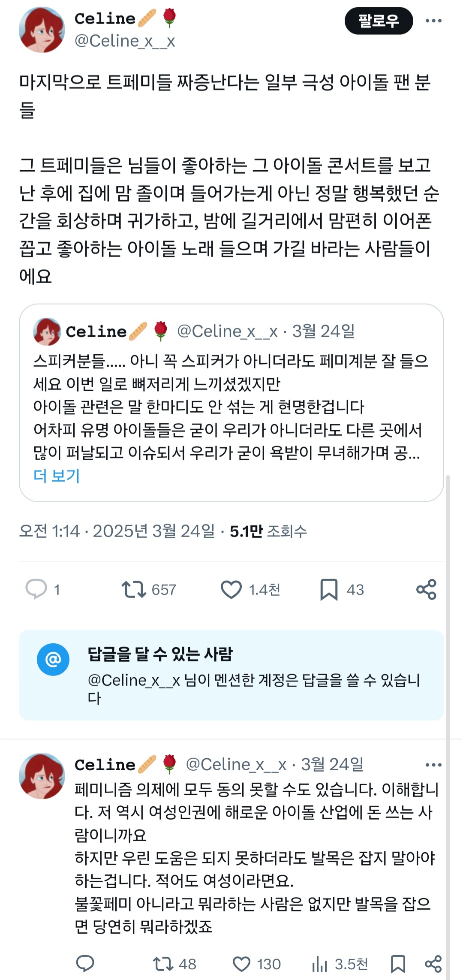Like the main post with 1.4천 likes
Viewport: 463px width, 980px height.
(231, 589)
